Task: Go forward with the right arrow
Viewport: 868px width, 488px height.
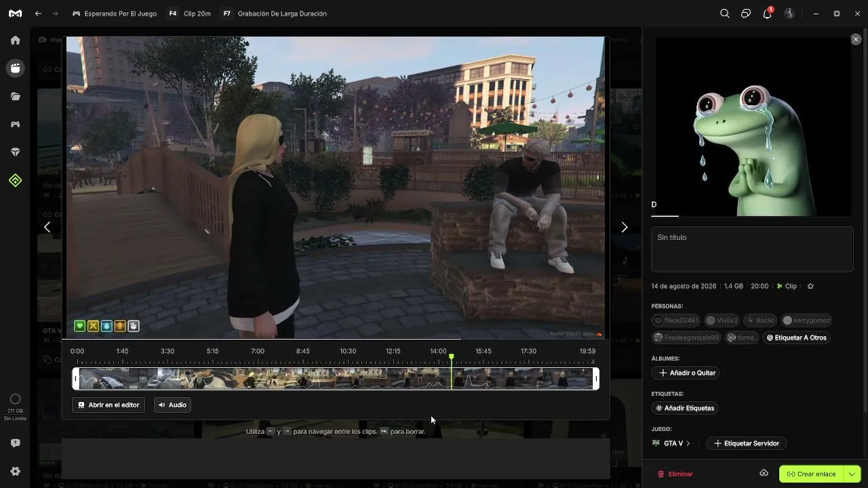Action: tap(55, 14)
